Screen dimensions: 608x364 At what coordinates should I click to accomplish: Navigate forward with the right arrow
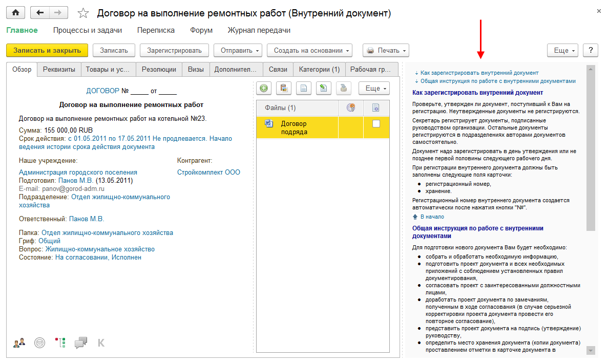(x=58, y=13)
